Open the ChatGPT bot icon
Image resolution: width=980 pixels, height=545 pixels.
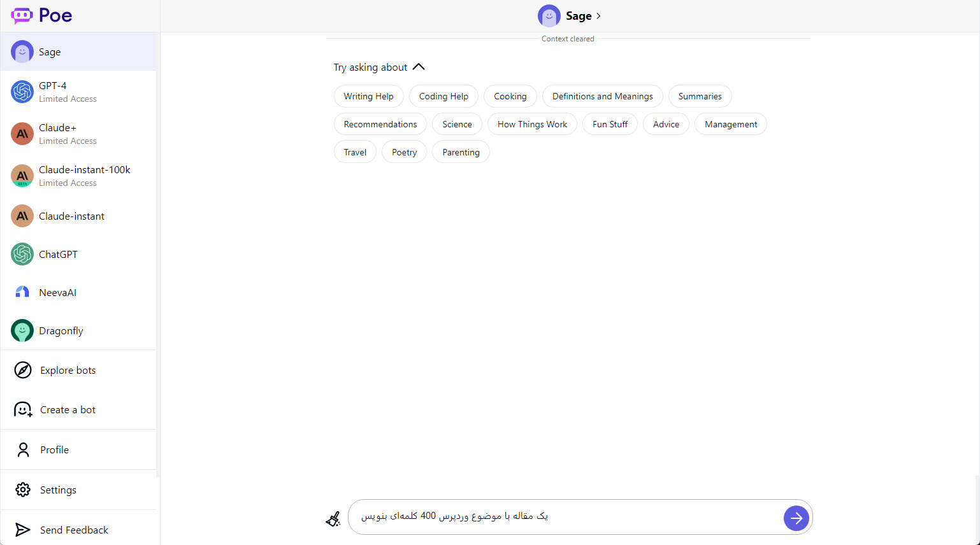point(22,254)
